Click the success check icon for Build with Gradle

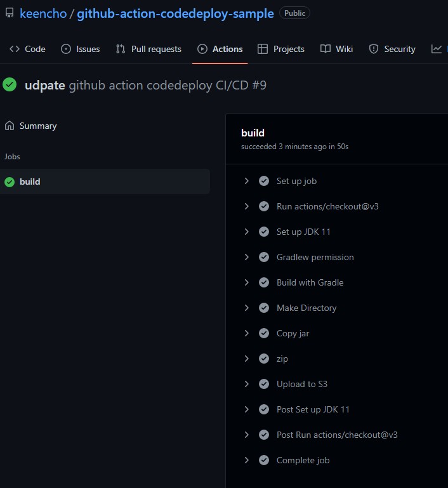(x=264, y=282)
